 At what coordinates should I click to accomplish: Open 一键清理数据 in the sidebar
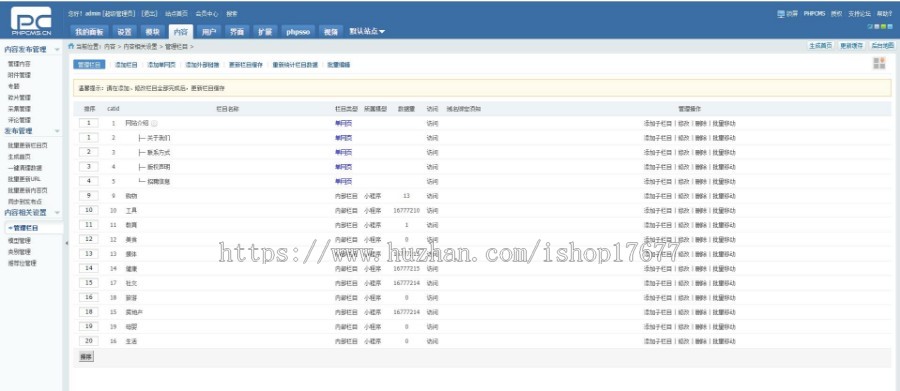25,168
